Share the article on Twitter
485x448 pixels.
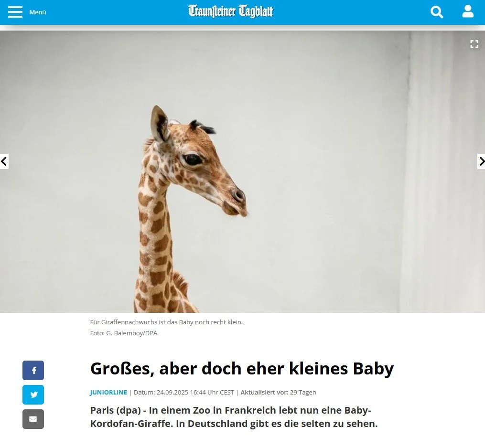(33, 395)
